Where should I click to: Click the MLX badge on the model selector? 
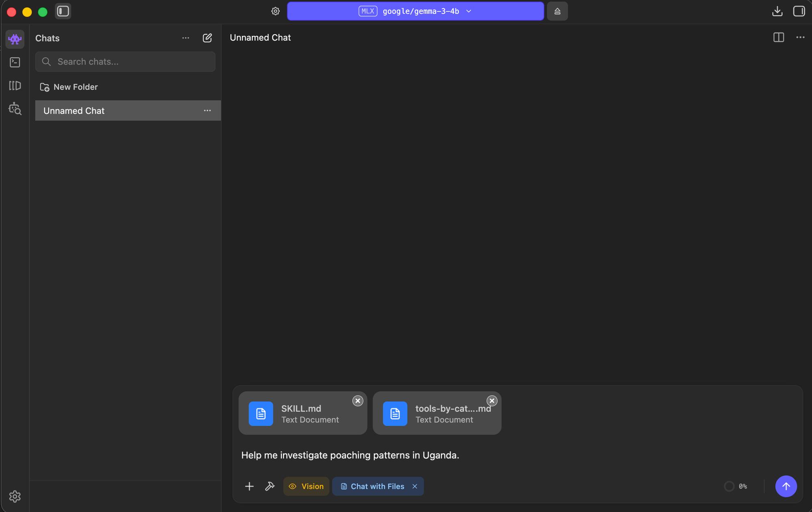[x=368, y=11]
